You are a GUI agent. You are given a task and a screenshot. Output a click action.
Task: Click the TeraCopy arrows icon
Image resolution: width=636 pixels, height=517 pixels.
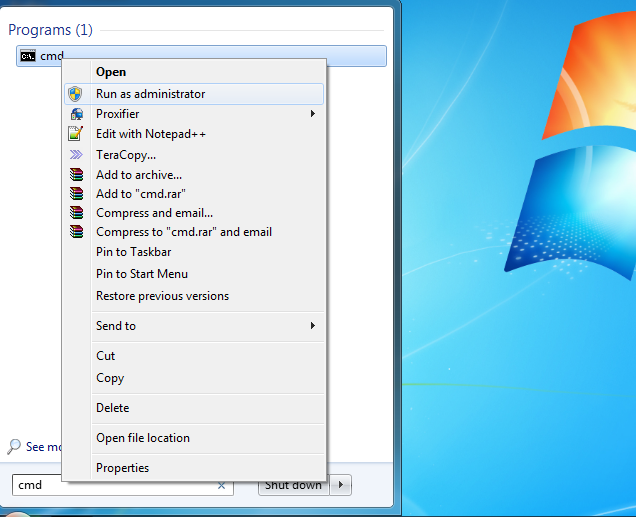coord(76,154)
